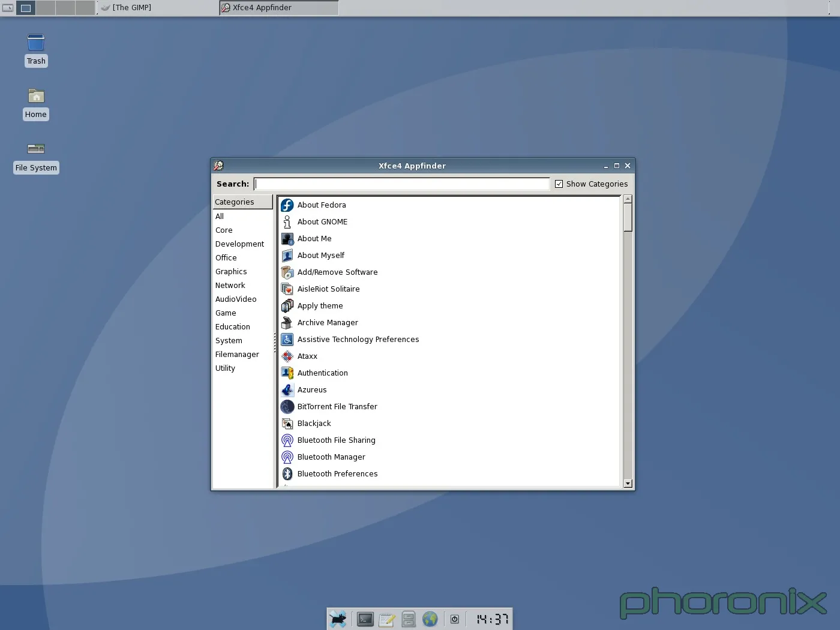This screenshot has width=840, height=630.
Task: Click the Archive Manager icon
Action: tap(287, 323)
